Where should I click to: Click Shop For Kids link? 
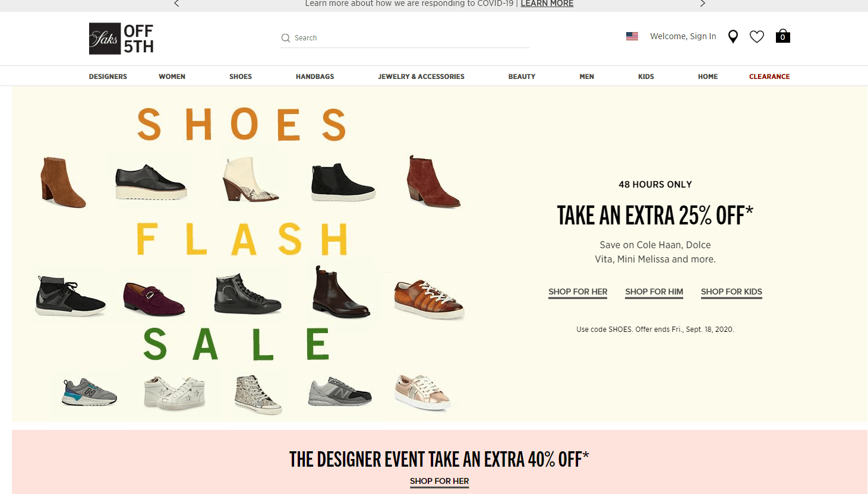click(x=731, y=292)
